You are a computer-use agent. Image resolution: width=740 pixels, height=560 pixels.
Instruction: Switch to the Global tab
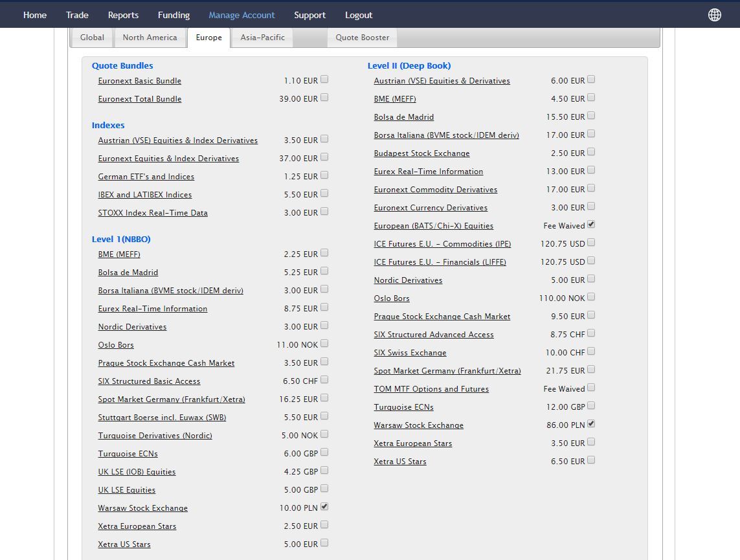coord(92,38)
